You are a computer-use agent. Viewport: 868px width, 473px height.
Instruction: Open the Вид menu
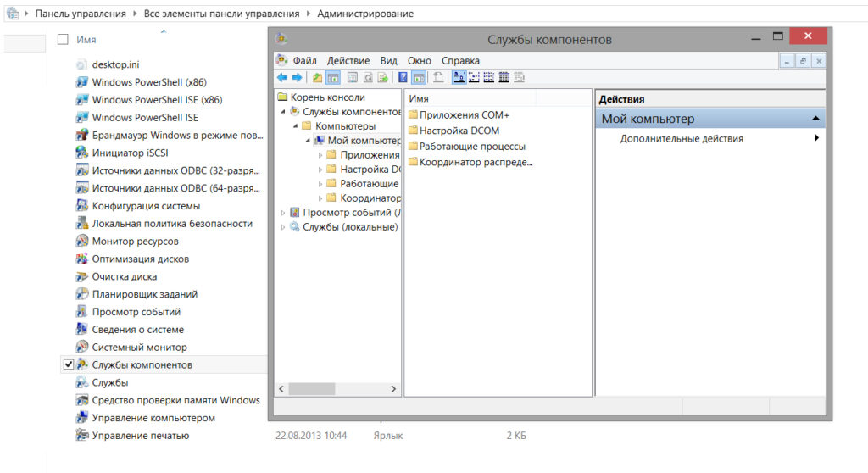coord(388,60)
